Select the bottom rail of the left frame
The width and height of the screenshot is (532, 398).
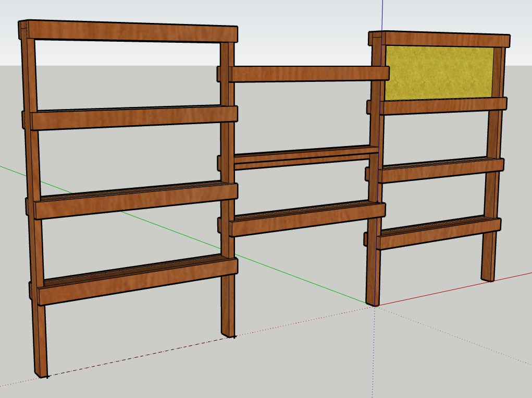pyautogui.click(x=137, y=281)
